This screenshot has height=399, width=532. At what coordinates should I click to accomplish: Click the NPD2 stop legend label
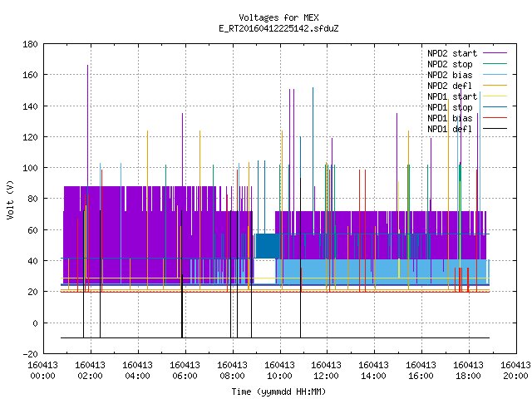coord(450,64)
